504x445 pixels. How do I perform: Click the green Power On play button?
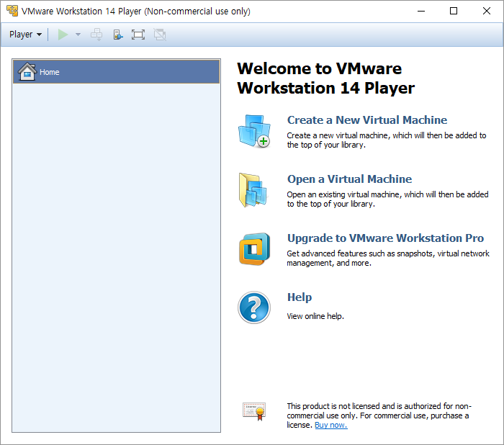click(x=63, y=35)
